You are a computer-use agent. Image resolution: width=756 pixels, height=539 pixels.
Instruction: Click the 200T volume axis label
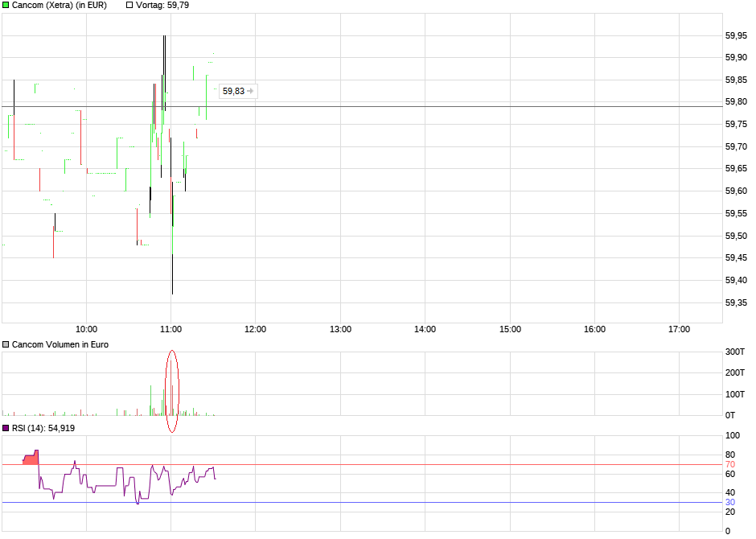click(x=735, y=372)
